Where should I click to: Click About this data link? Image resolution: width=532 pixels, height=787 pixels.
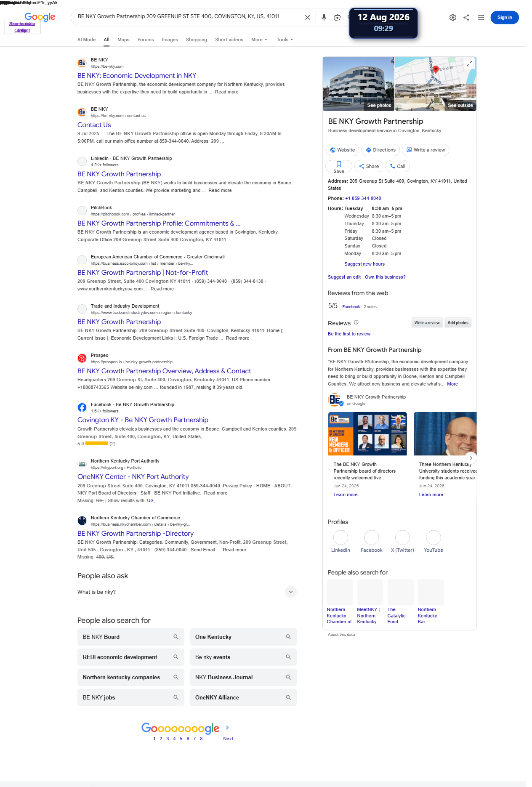point(341,635)
